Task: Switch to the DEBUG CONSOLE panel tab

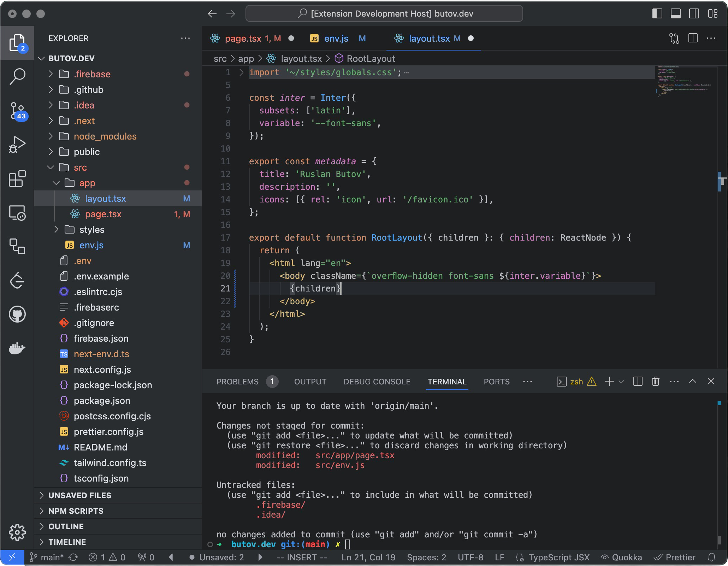Action: pos(377,382)
